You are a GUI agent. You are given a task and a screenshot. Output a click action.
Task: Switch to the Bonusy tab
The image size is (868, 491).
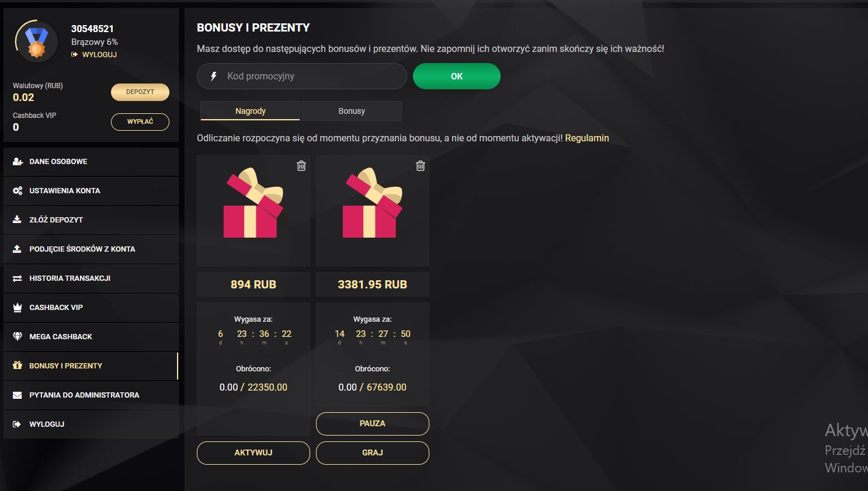click(x=352, y=111)
